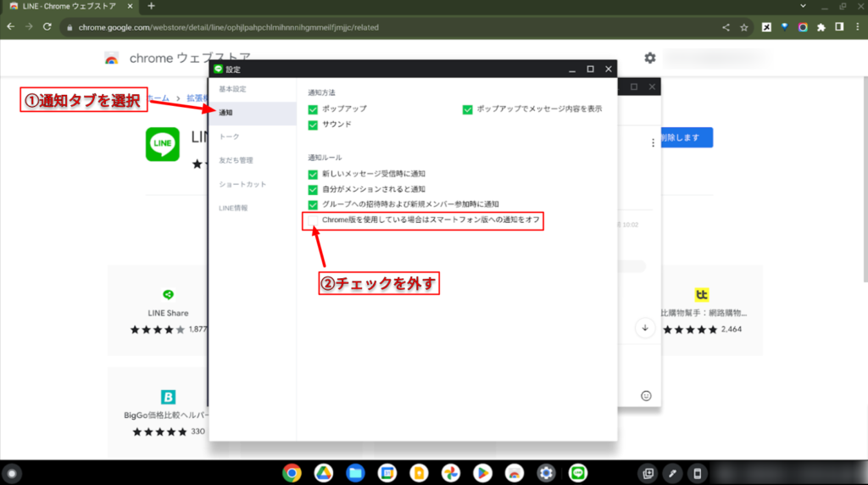Toggle ポップアップでメッセージ内容を表示 checkbox
Screen dimensions: 868x485
(x=468, y=109)
